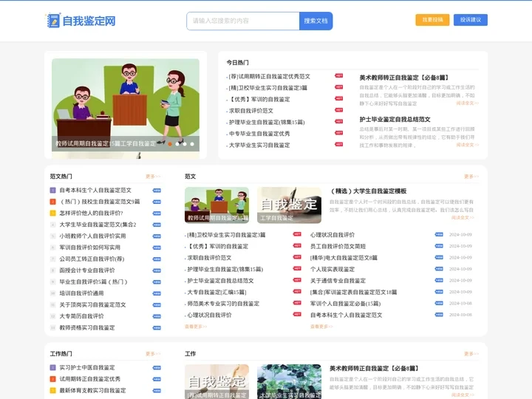Viewport: 532px width, 399px height.
Task: Open [荐]试用期转正自我鉴定优秀范文 link
Action: click(x=270, y=76)
